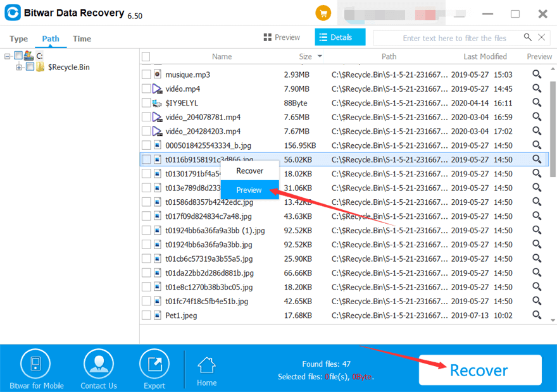The height and width of the screenshot is (392, 557).
Task: Check the $IY9ELYL checkbox
Action: pyautogui.click(x=146, y=102)
